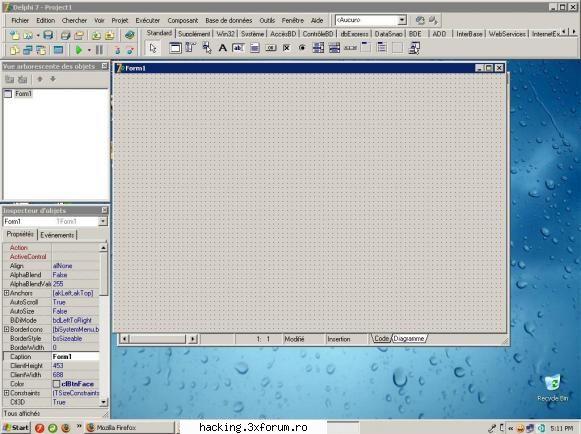This screenshot has width=581, height=434.
Task: Open the Form1 object selector dropdown
Action: [x=103, y=221]
